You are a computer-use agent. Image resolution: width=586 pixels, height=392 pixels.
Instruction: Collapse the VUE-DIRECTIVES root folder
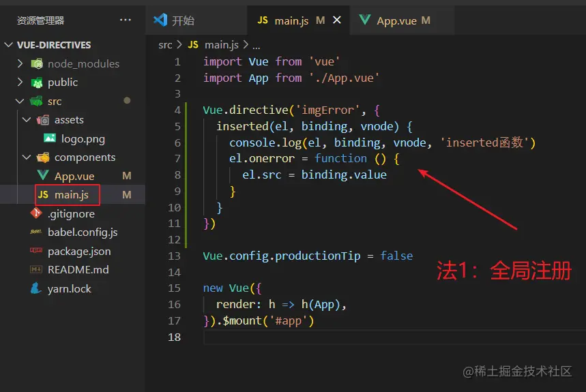pyautogui.click(x=8, y=45)
